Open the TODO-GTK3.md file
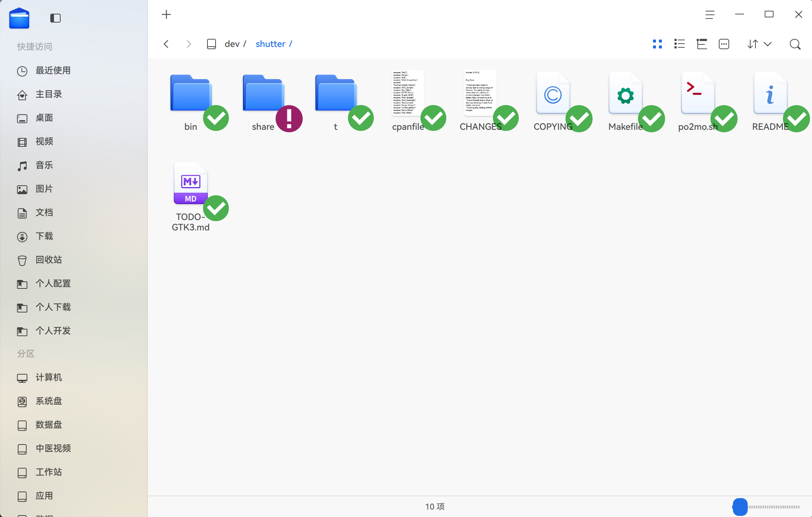 coord(190,183)
